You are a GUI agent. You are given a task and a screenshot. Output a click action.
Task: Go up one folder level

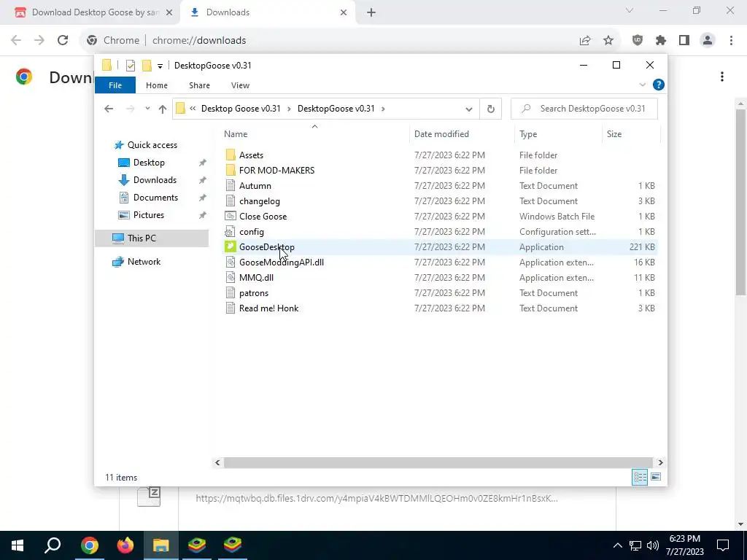(x=163, y=109)
